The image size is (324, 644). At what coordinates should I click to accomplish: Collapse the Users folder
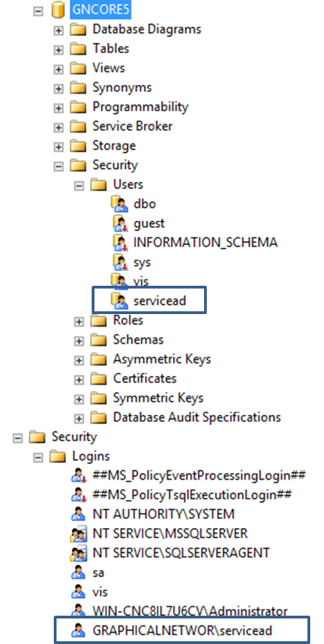pyautogui.click(x=79, y=186)
